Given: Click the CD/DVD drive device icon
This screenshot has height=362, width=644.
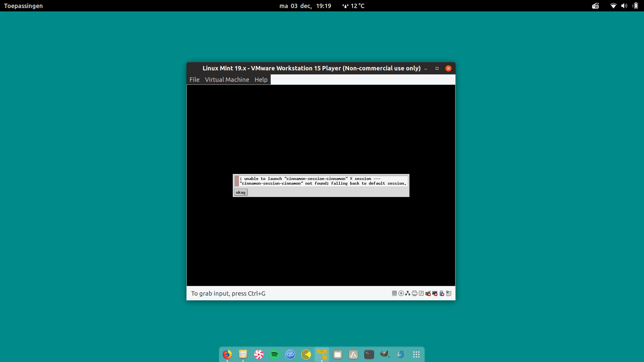Looking at the screenshot, I should [x=401, y=293].
